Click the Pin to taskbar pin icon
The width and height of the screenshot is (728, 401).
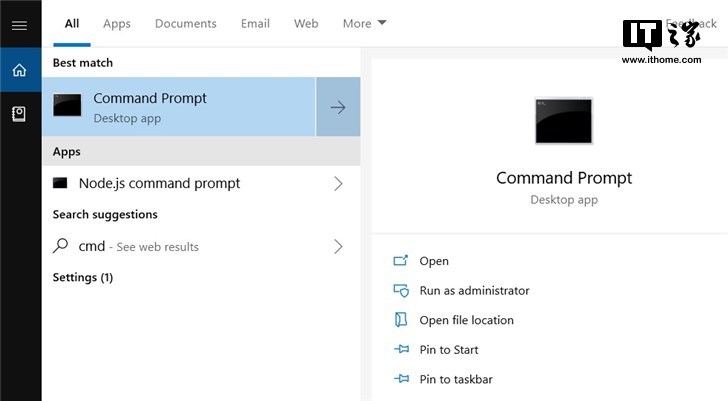(402, 379)
